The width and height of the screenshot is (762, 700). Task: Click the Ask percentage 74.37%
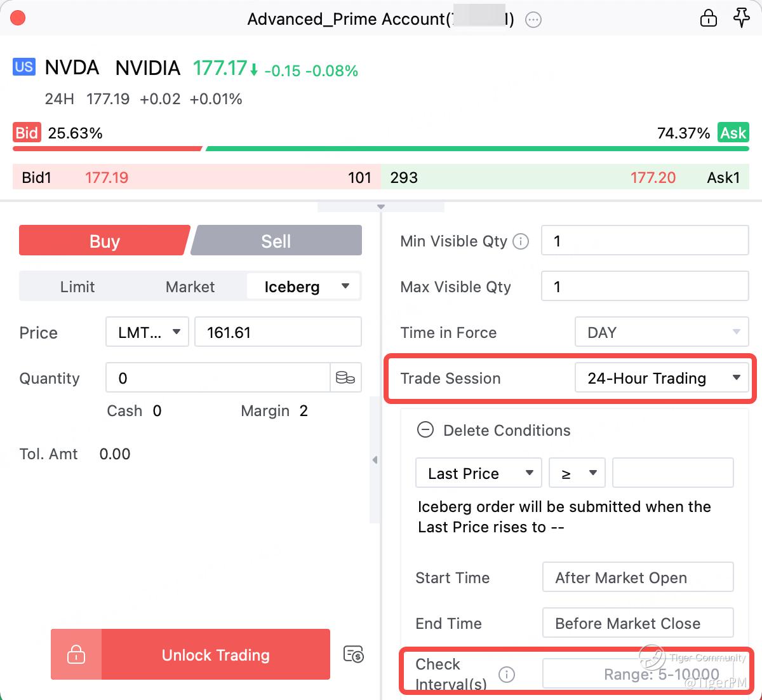point(683,133)
